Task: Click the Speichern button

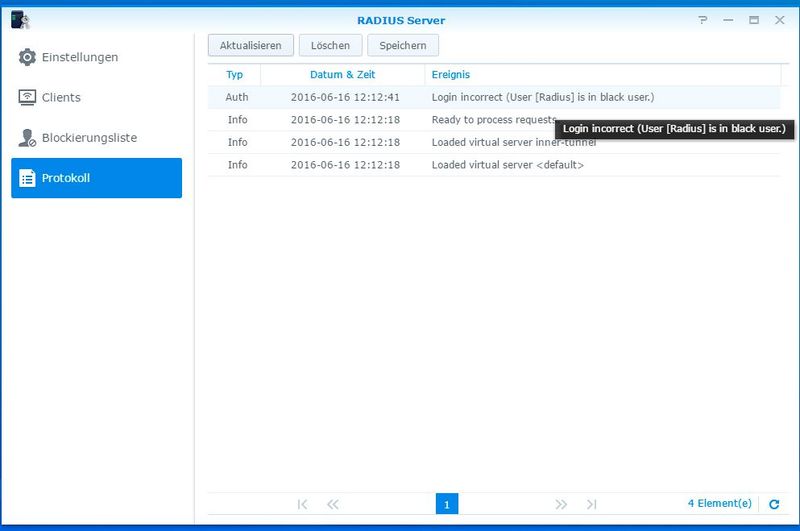Action: (403, 45)
